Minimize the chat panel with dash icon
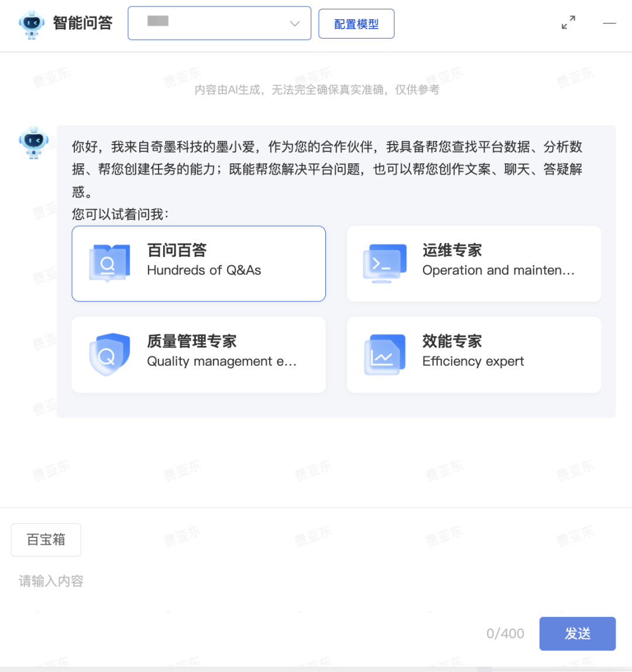The height and width of the screenshot is (672, 632). coord(609,23)
